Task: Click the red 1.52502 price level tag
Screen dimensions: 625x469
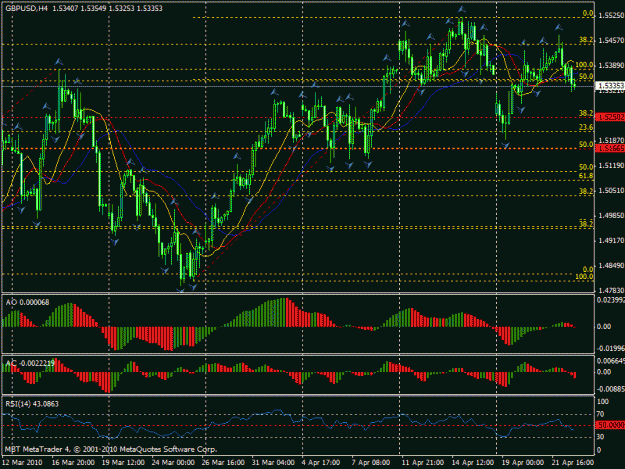Action: pyautogui.click(x=610, y=117)
